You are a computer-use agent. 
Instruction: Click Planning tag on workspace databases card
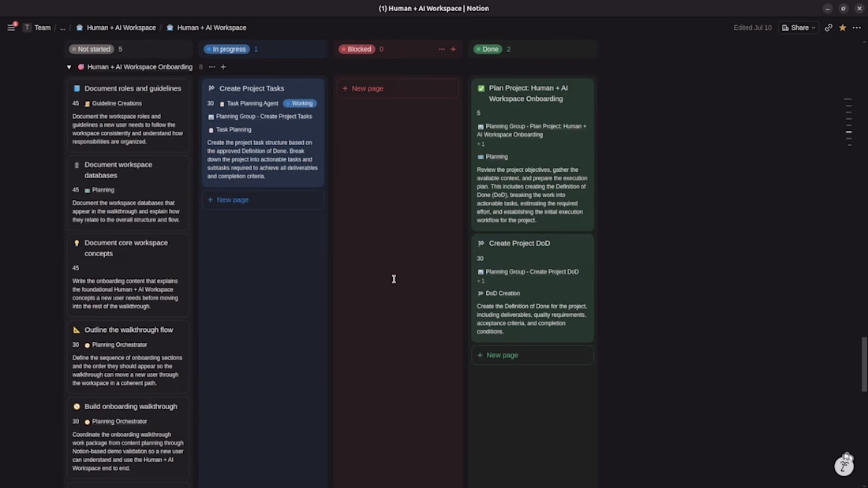coord(99,190)
